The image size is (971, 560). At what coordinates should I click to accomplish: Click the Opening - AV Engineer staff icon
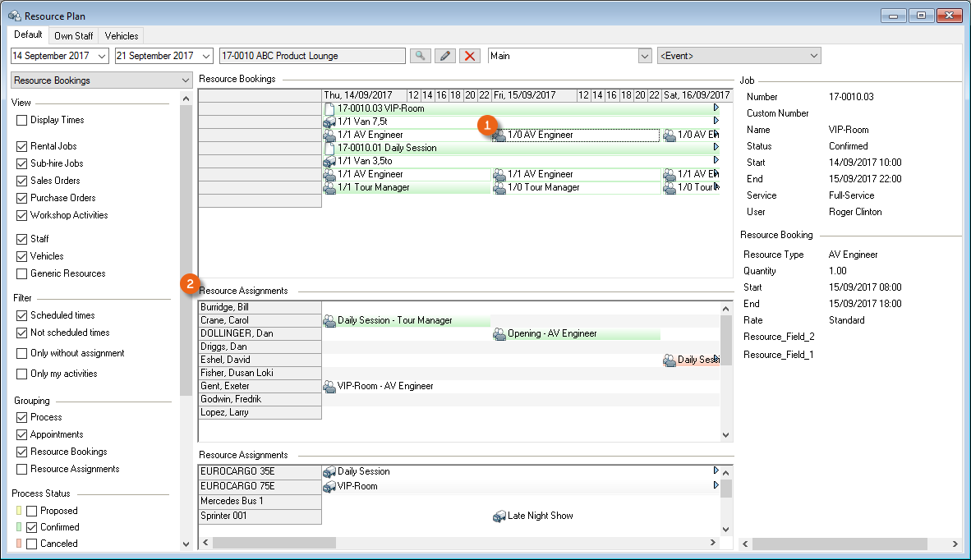[499, 334]
